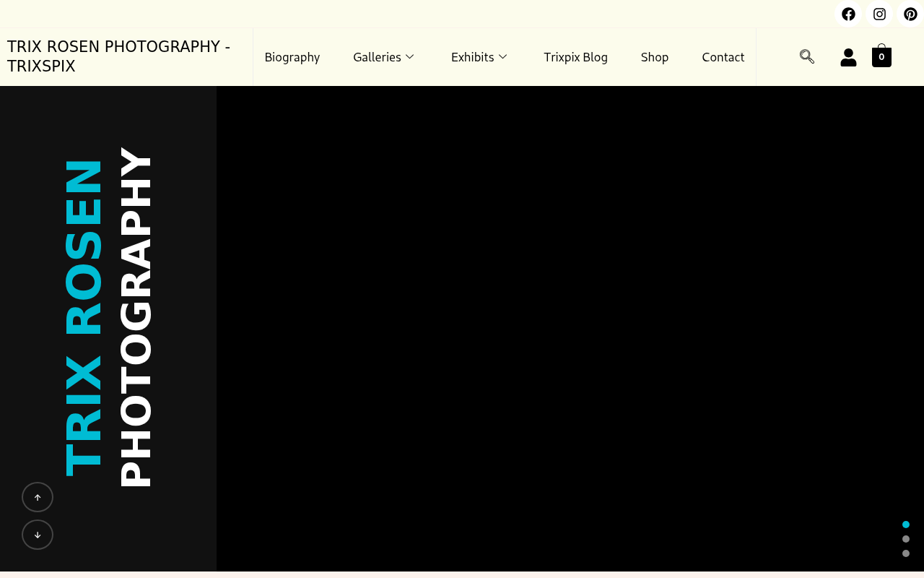This screenshot has width=924, height=578.
Task: Click the Trix Rosen Photography site title
Action: click(119, 56)
